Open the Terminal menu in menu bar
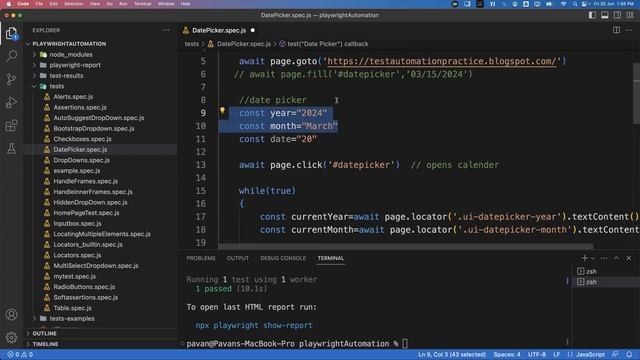640x360 pixels. [x=142, y=4]
